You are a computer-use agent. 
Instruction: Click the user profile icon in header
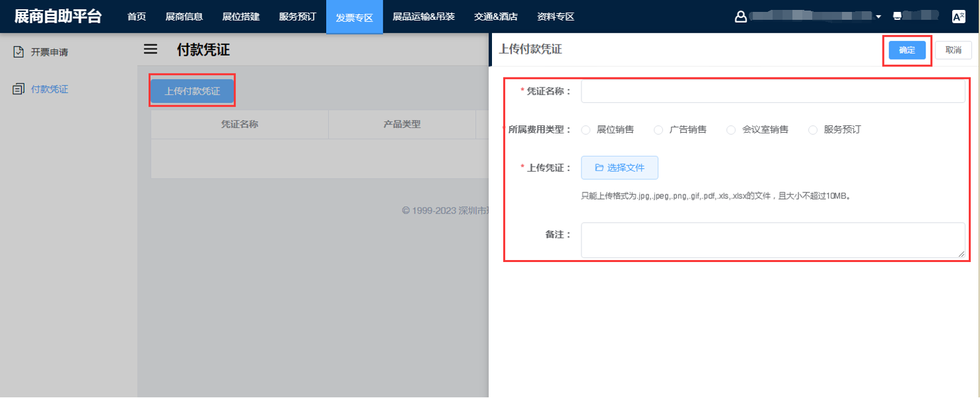pyautogui.click(x=741, y=17)
